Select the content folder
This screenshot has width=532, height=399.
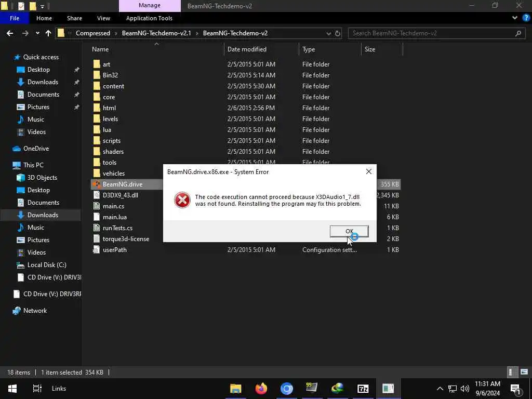point(113,86)
